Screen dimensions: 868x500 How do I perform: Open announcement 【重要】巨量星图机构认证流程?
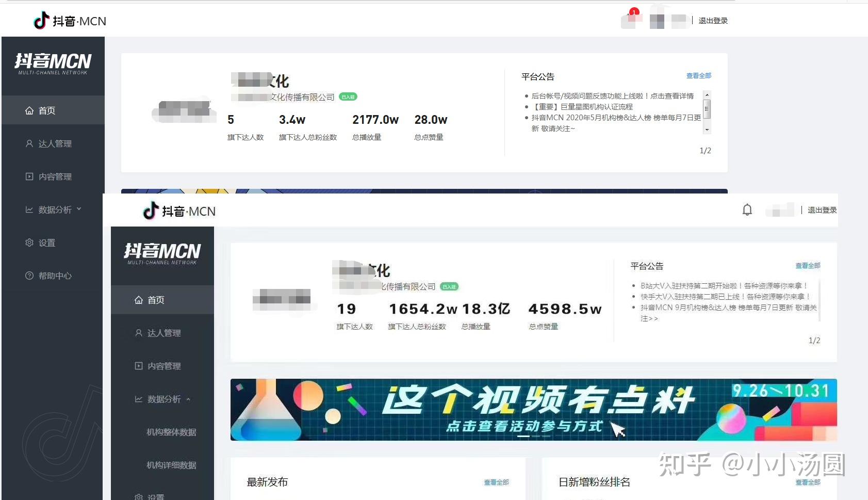pyautogui.click(x=582, y=107)
